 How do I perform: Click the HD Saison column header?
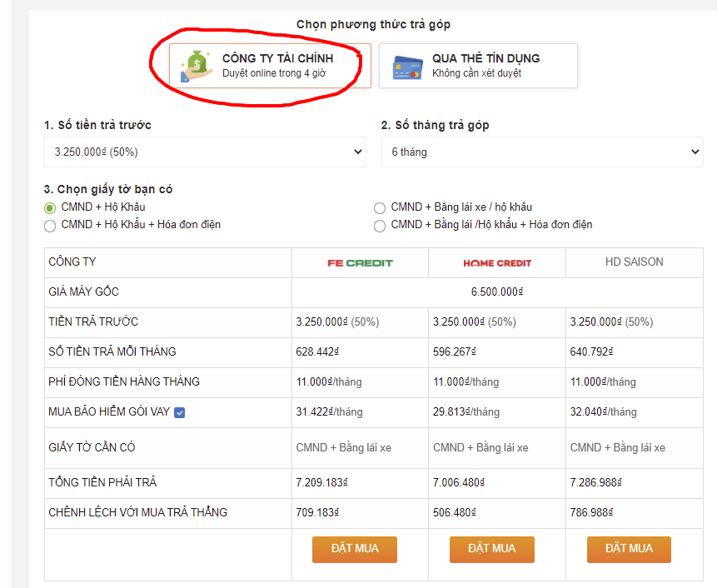coord(634,262)
